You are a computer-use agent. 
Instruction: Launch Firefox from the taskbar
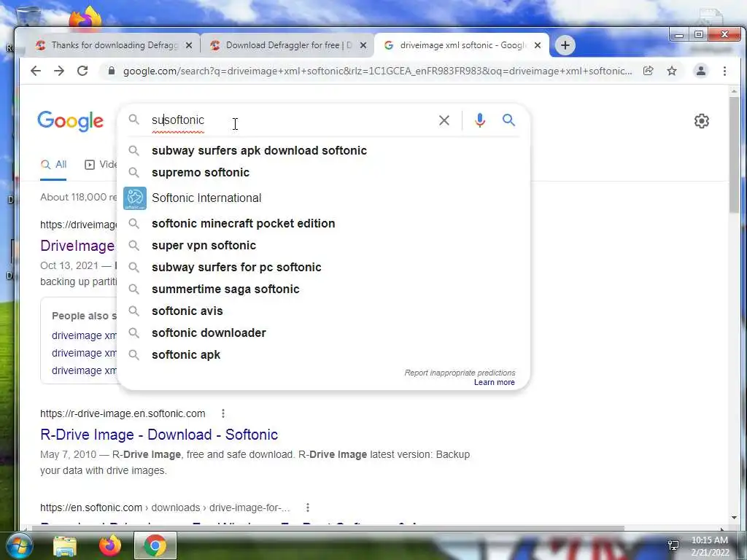coord(109,545)
